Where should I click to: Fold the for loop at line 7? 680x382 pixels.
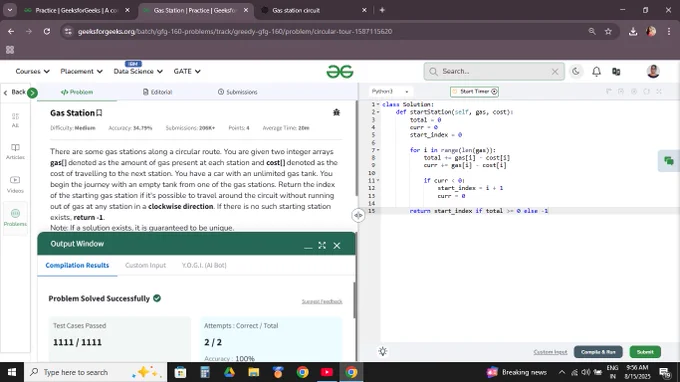[378, 150]
